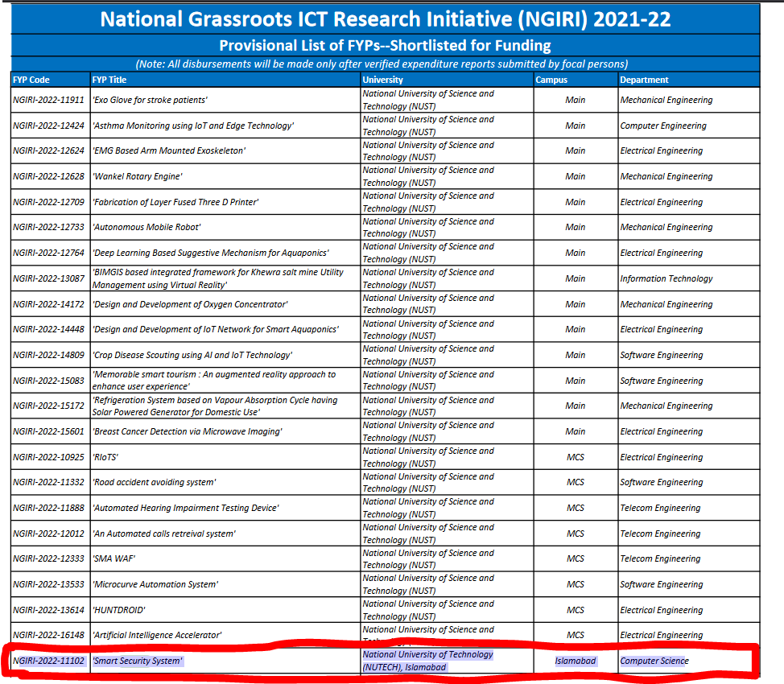This screenshot has height=684, width=784.
Task: Select code NGIRI-2022-12012
Action: click(x=48, y=534)
